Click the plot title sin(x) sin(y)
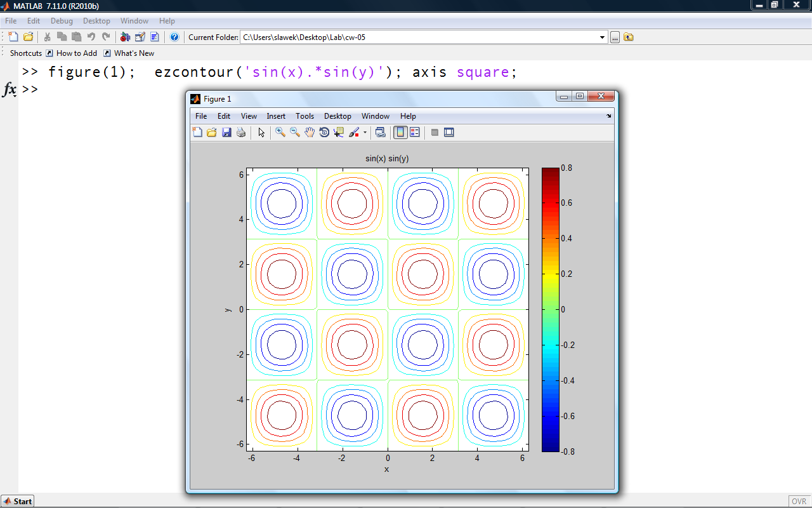812x508 pixels. (x=387, y=158)
